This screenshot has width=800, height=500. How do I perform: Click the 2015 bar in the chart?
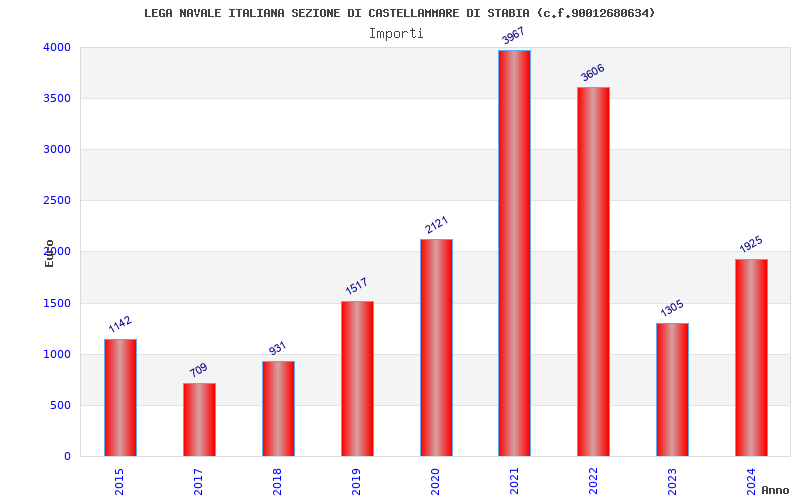tap(120, 397)
